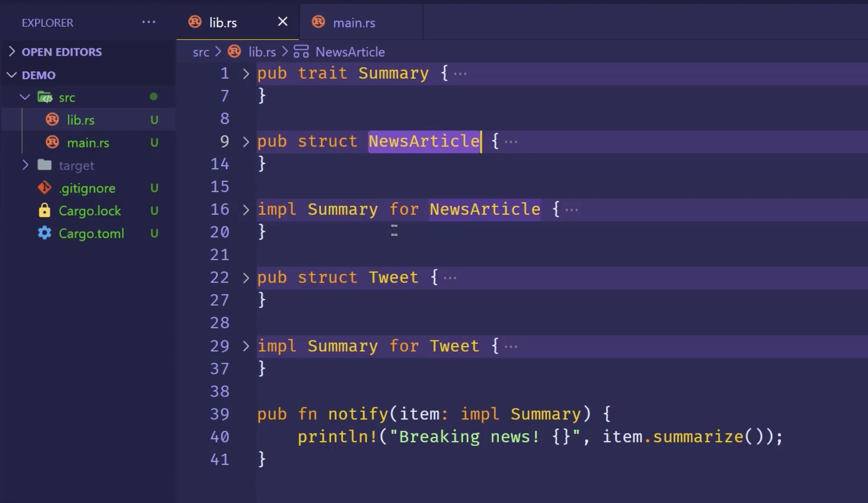Click the Cargo.toml gear icon

[x=44, y=233]
